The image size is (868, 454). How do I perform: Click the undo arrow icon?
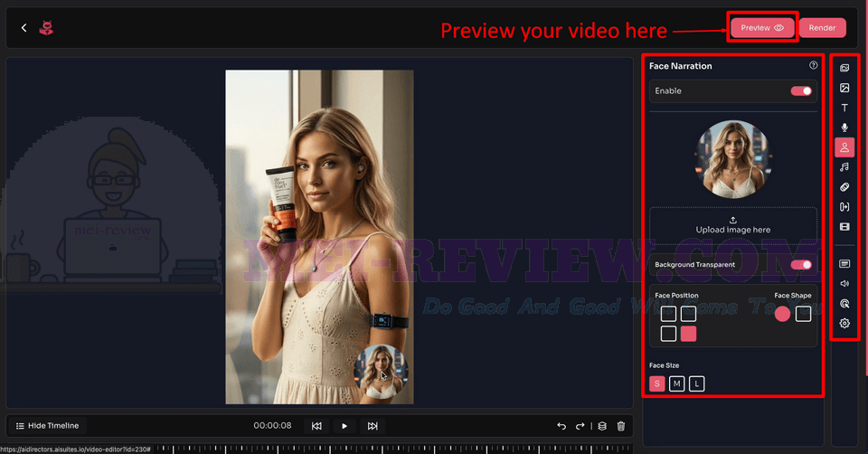561,426
